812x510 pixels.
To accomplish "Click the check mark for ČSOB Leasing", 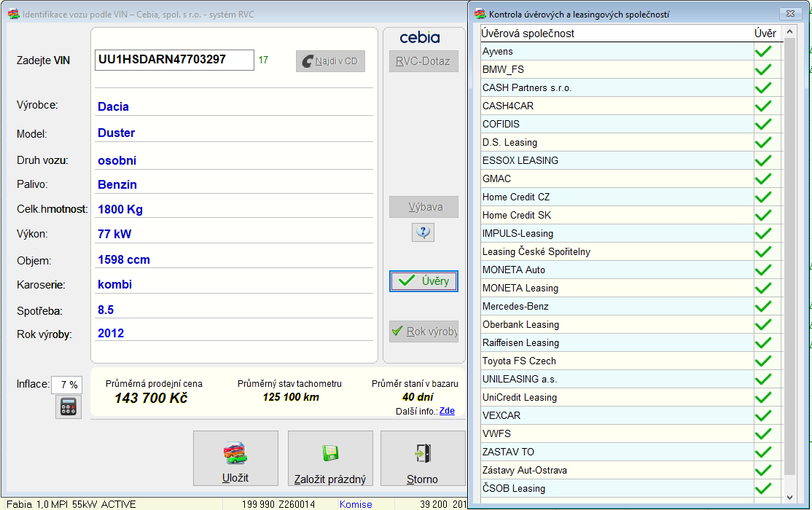I will coord(763,488).
